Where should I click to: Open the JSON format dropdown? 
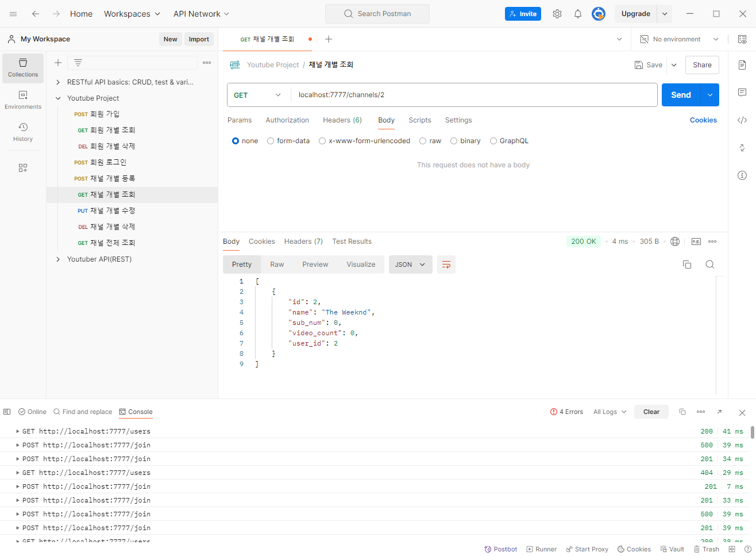pyautogui.click(x=411, y=264)
